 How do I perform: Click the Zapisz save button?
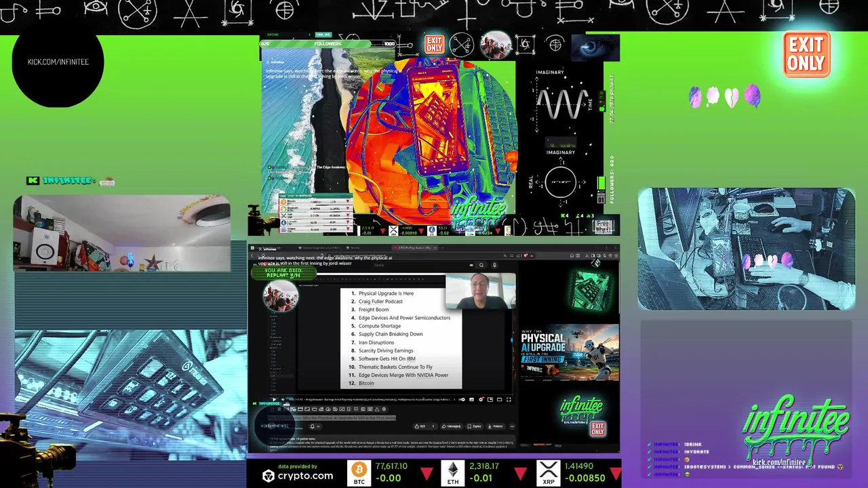475,426
